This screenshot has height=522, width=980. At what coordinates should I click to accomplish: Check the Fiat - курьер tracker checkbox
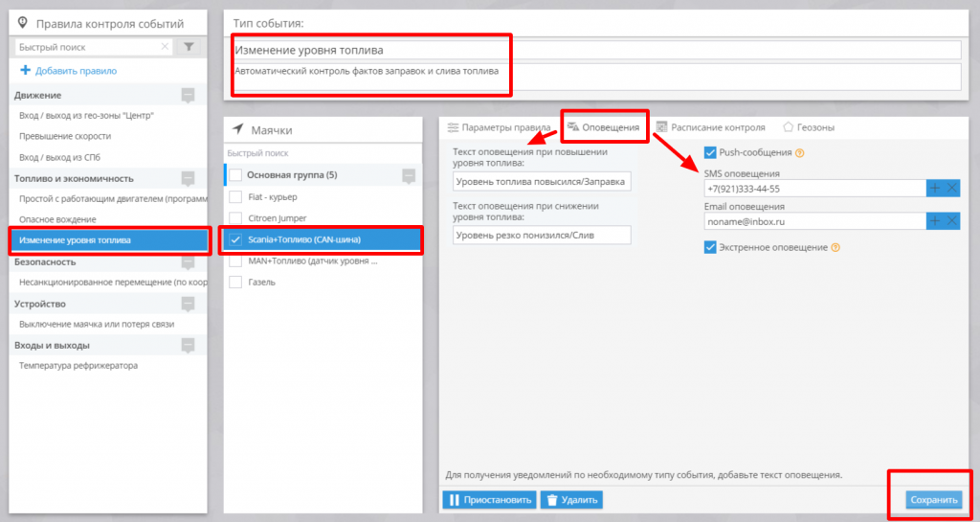(x=235, y=196)
